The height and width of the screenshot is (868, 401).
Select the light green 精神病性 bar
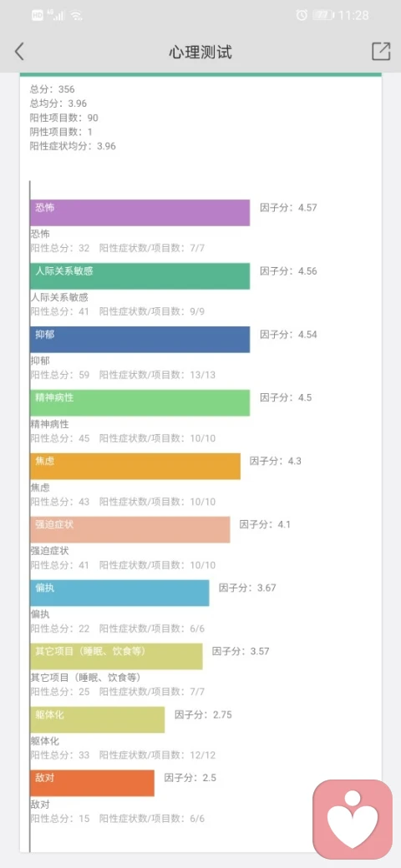pos(140,402)
